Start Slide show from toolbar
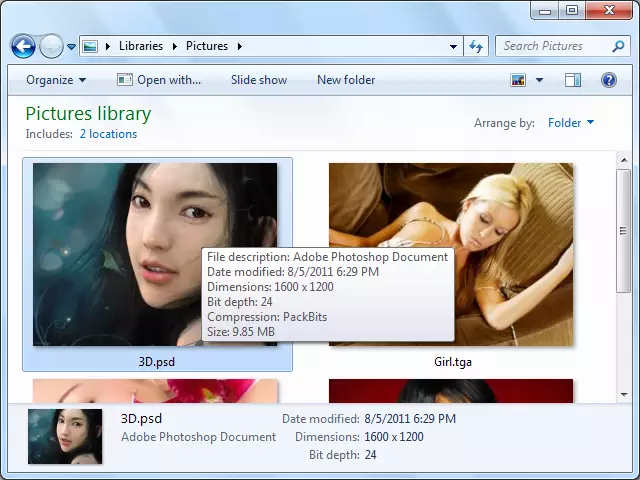 point(259,80)
